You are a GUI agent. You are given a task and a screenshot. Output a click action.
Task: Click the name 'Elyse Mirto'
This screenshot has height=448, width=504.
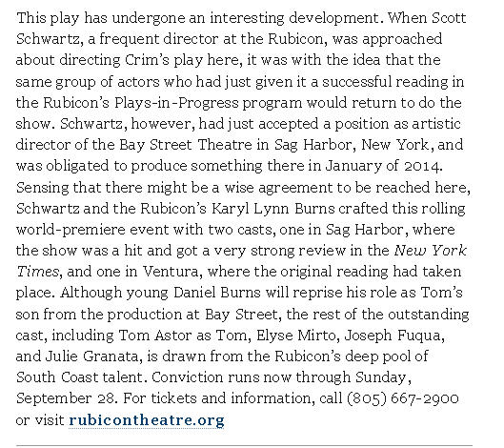(296, 336)
